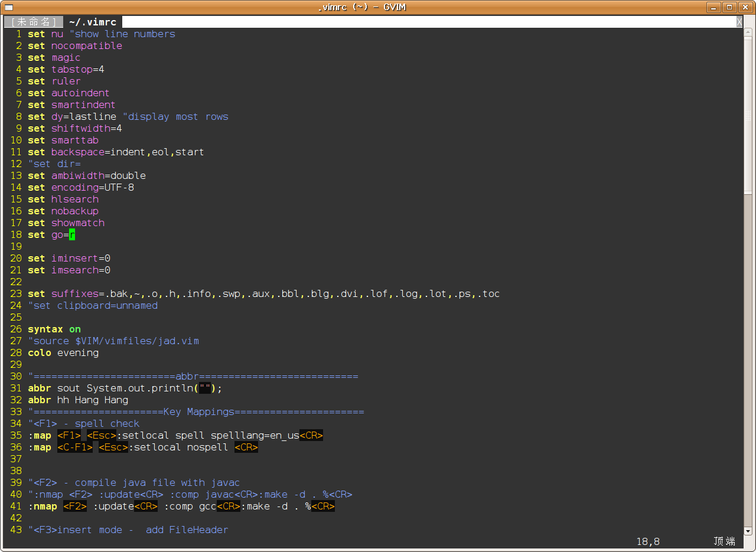Click the green cursor at "go=r"
Viewport: 756px width, 552px height.
(72, 235)
